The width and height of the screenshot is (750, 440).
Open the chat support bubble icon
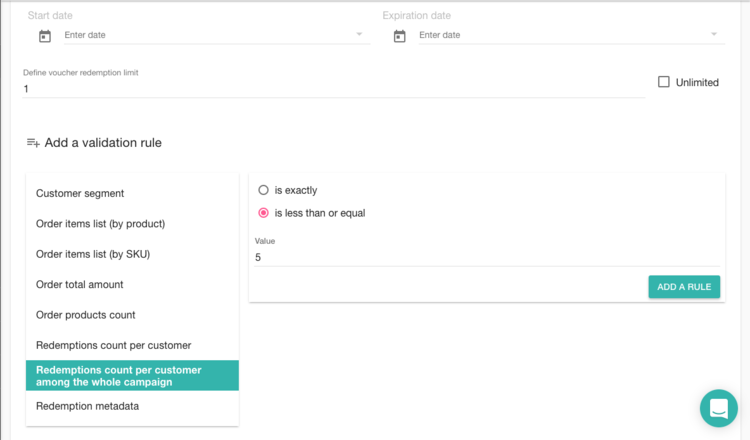point(718,408)
